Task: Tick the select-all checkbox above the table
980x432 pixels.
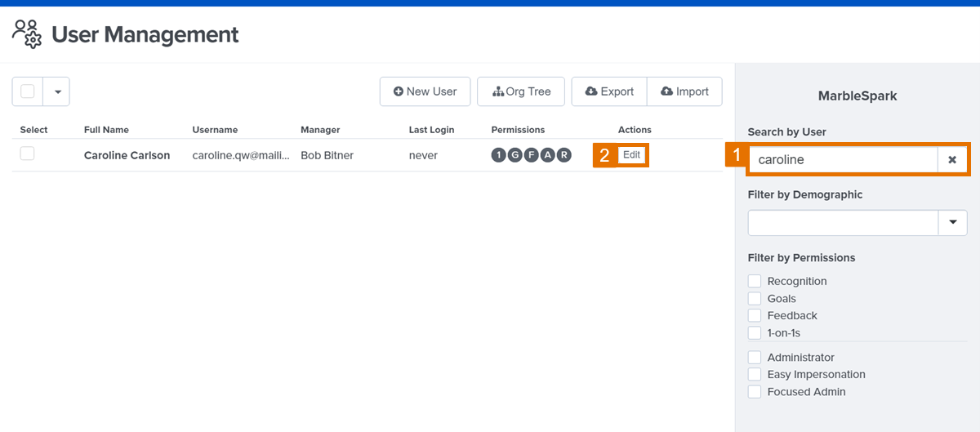Action: 28,91
